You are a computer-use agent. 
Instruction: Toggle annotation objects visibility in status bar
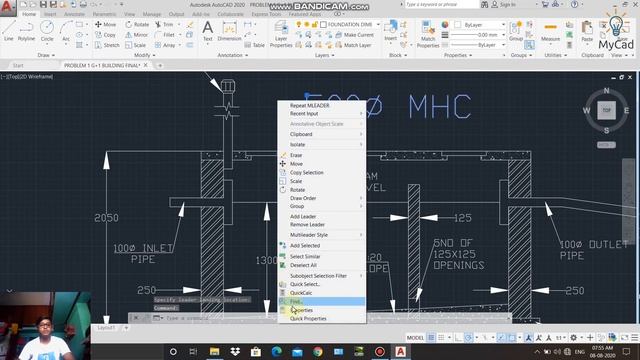529,338
